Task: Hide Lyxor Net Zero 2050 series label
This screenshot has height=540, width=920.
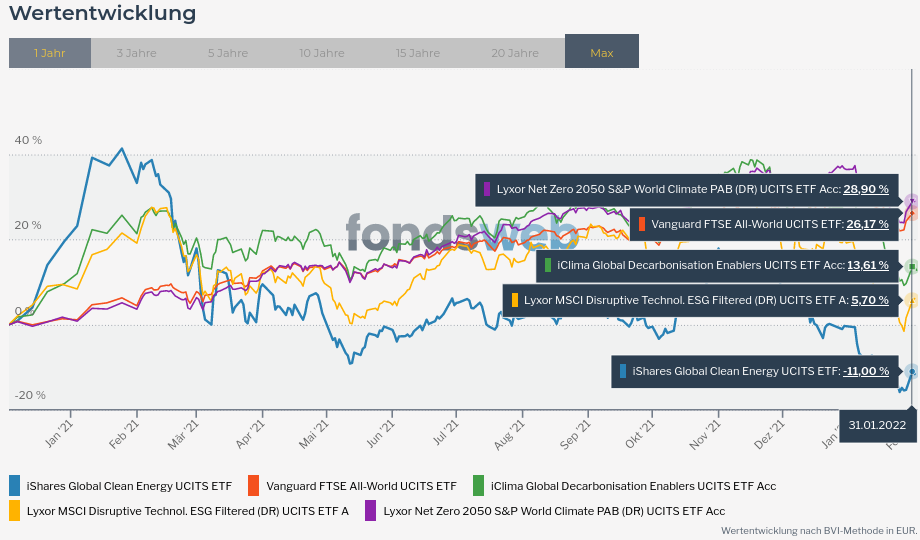Action: click(x=554, y=511)
